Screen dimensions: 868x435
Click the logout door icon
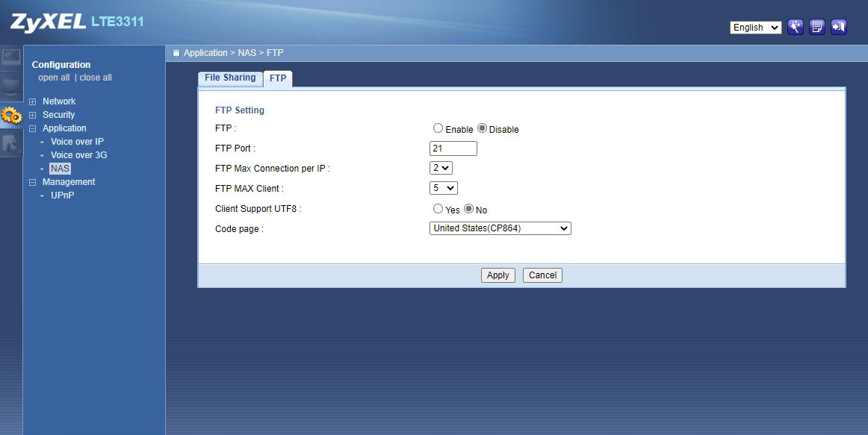838,28
